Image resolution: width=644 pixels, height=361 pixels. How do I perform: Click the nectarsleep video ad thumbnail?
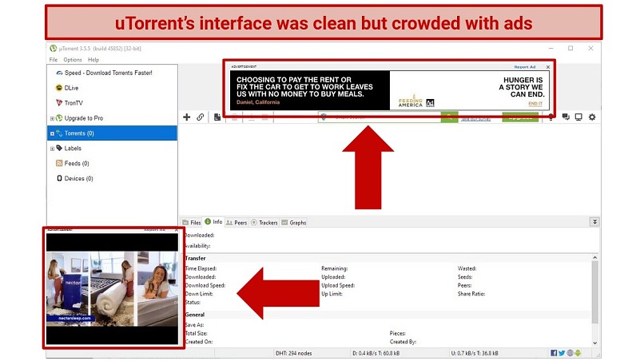112,289
